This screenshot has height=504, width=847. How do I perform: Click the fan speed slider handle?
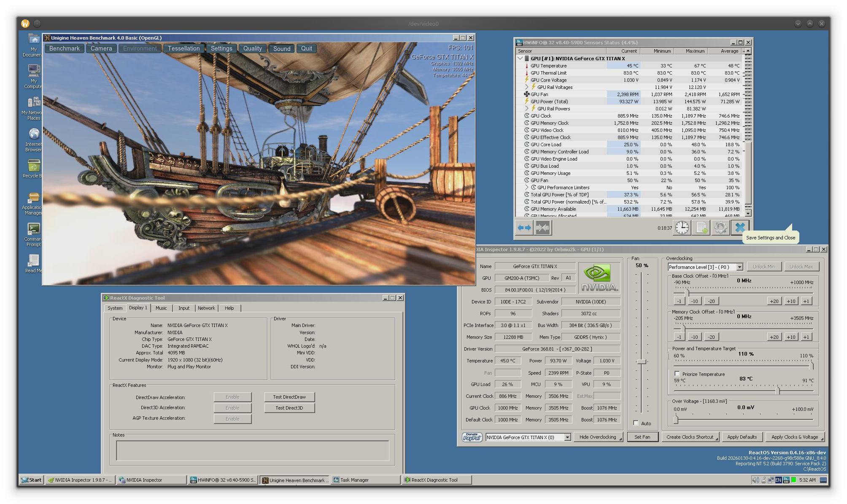[x=642, y=362]
